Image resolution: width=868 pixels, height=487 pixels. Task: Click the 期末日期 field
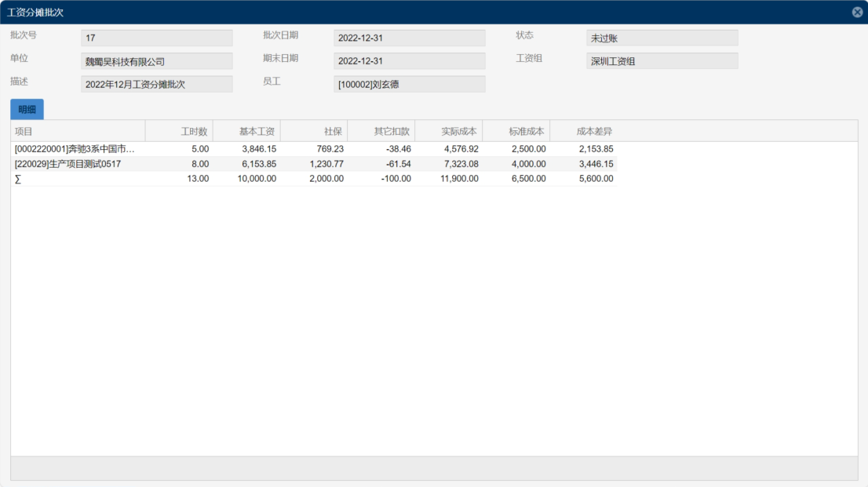409,61
